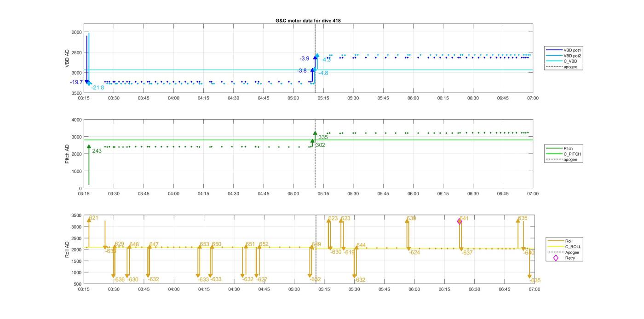Select the C_PITCH legend entry
644x319 pixels.
563,154
